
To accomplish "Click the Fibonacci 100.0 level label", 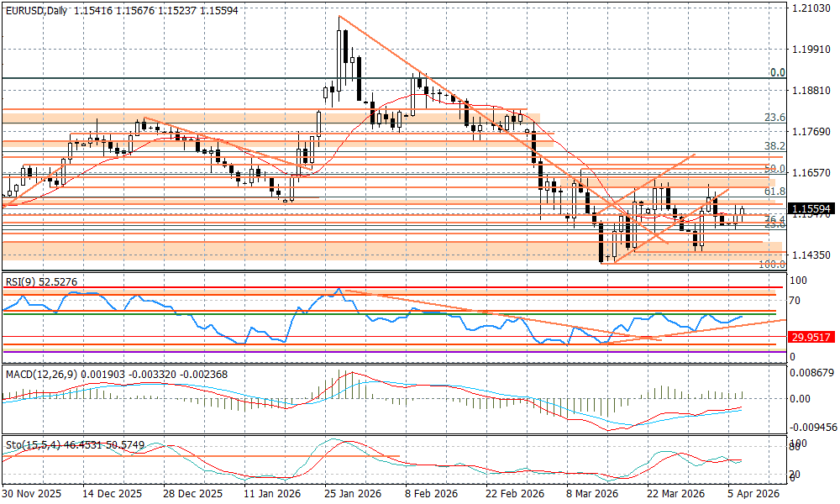I will pos(771,264).
